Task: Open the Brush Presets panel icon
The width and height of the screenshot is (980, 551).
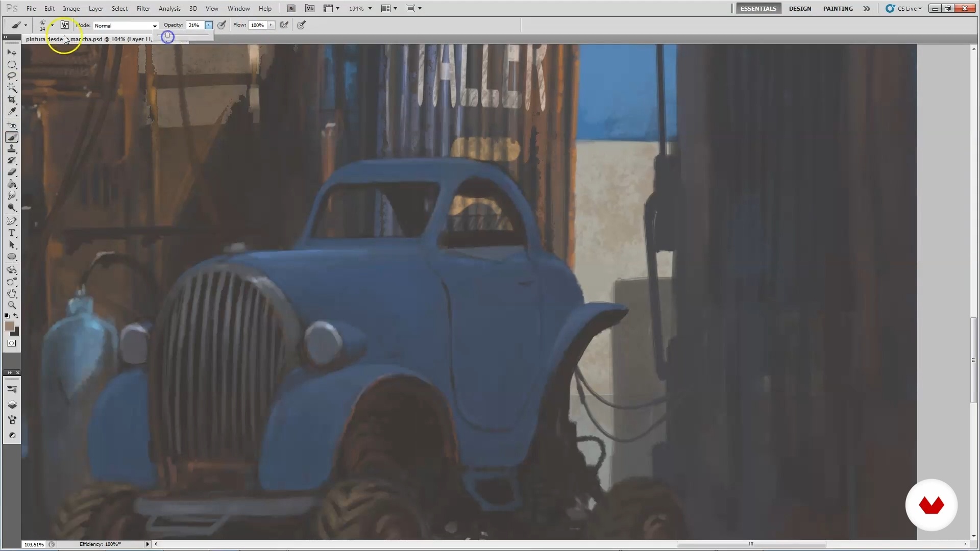Action: [12, 389]
